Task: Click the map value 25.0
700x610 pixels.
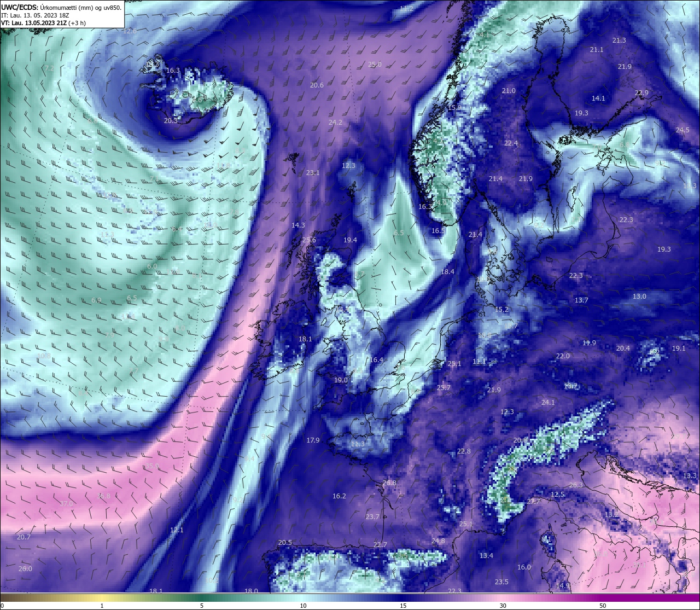Action: (x=375, y=65)
